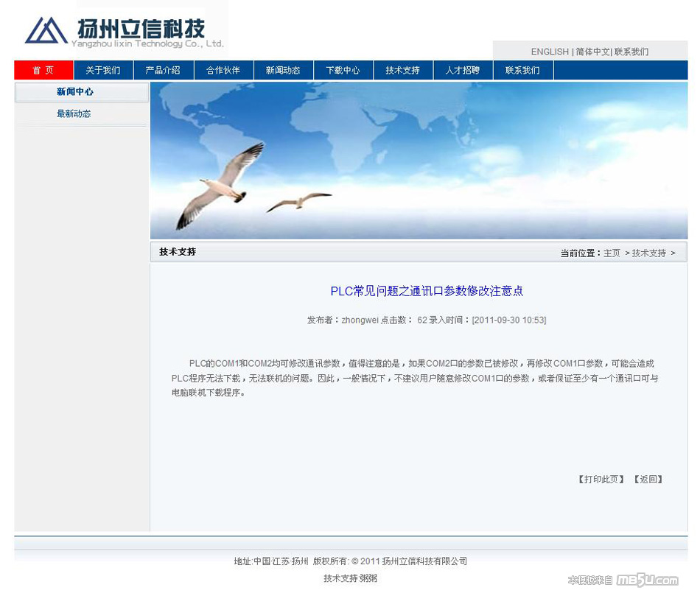The height and width of the screenshot is (607, 700).
Task: Click 打印此页 to print the page
Action: click(x=601, y=480)
